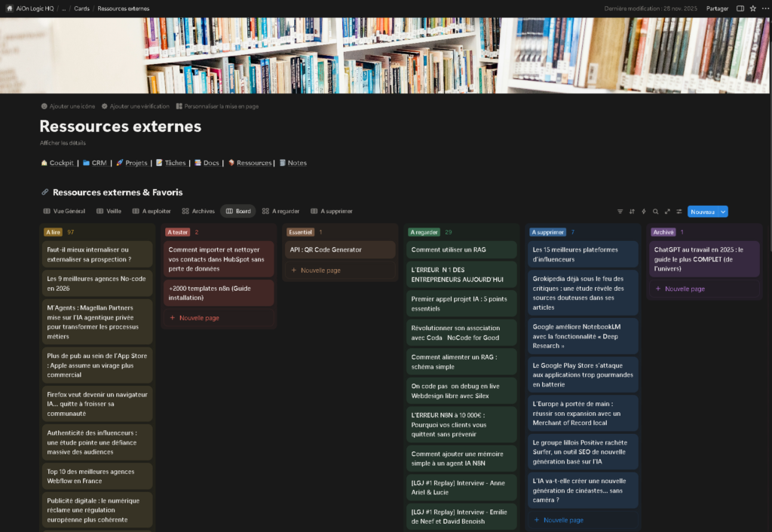Expand the board to full screen view
This screenshot has height=532, width=772.
(x=667, y=212)
